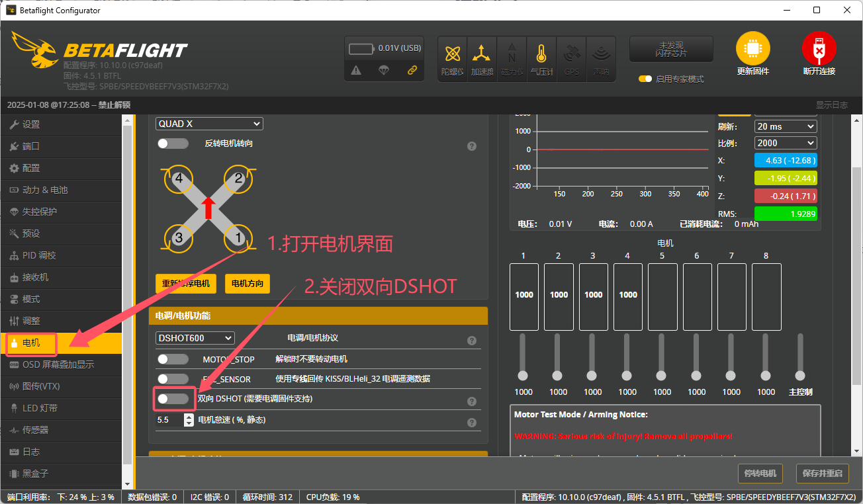
Task: Open the Adjustments (调整) tab
Action: coord(61,321)
